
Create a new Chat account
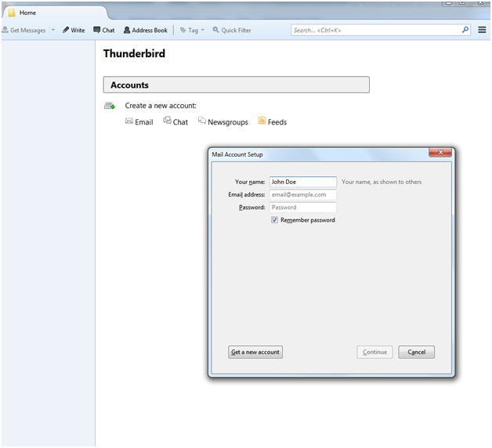coord(175,121)
